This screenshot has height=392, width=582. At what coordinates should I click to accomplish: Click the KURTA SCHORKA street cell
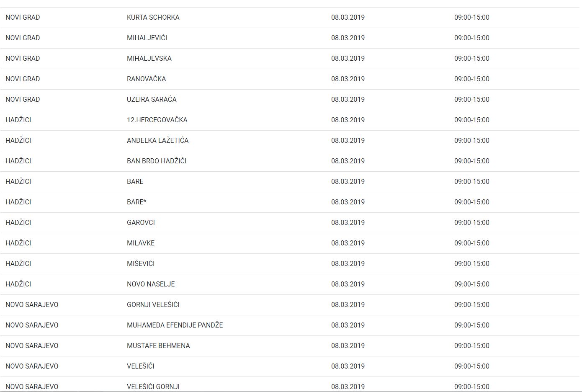click(x=153, y=18)
